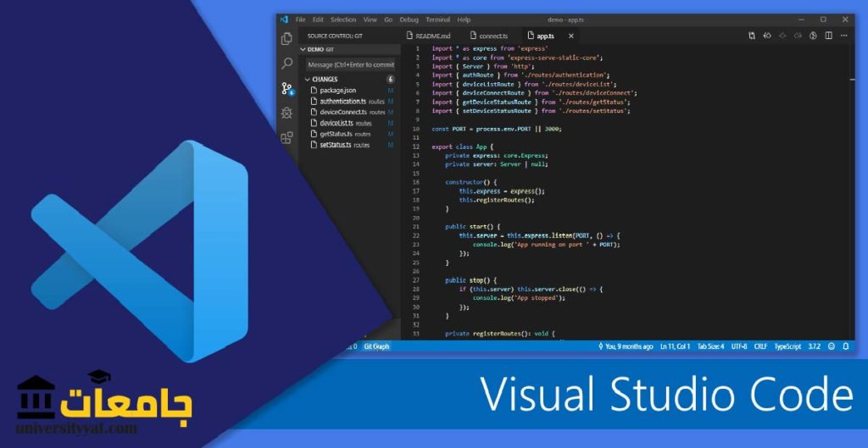Select the TypeScript language mode entry
868x448 pixels.
tap(787, 346)
